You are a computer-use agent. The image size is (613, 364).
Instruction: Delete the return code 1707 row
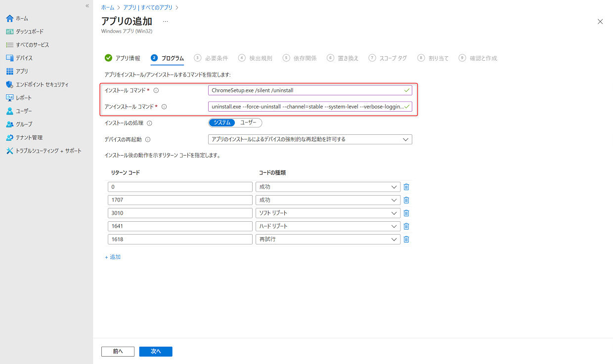(x=406, y=200)
